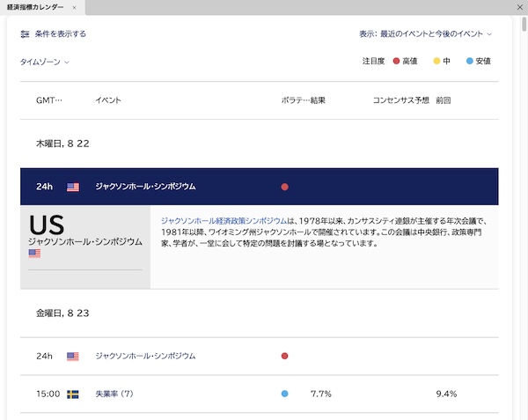The width and height of the screenshot is (528, 420).
Task: Click the Sweden flag in the 15:00 row
Action: [73, 394]
